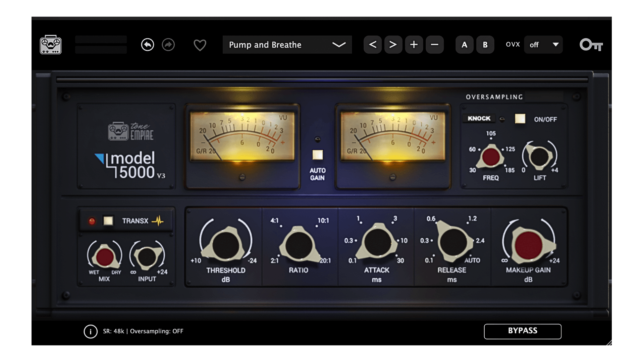Toggle the TRANSX switch
This screenshot has width=644, height=362.
(x=108, y=221)
